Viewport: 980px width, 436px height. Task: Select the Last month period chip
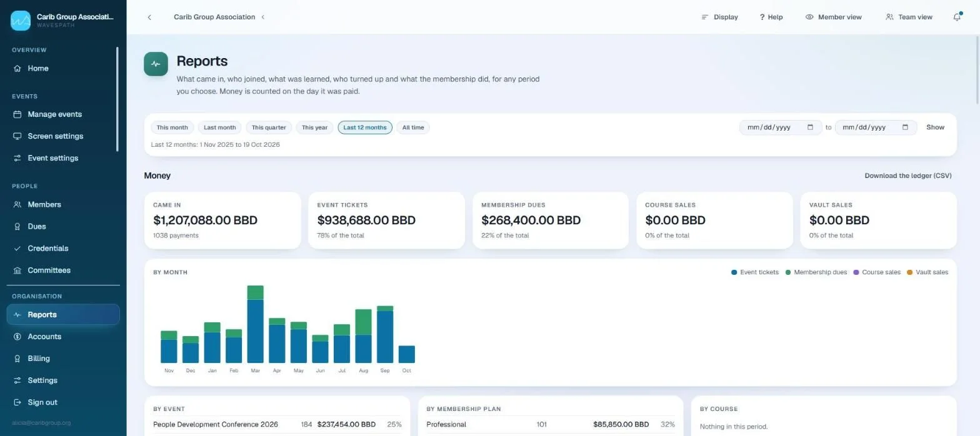point(220,127)
